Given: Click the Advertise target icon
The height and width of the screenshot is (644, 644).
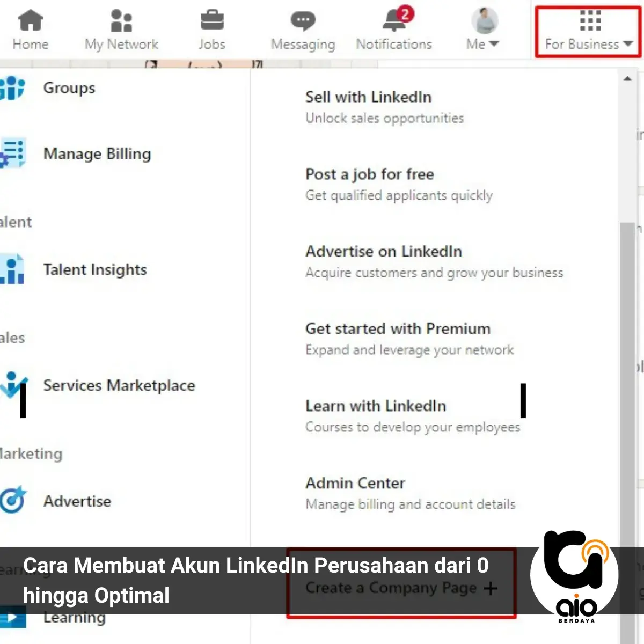Looking at the screenshot, I should [13, 500].
